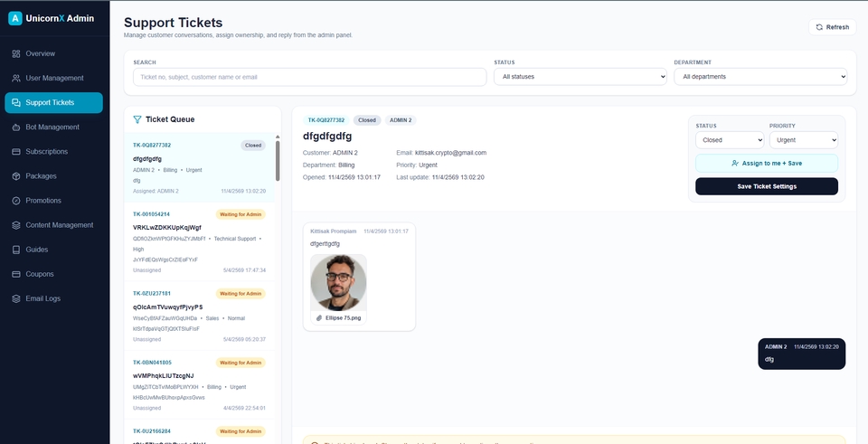Click the UnicornX Admin logo icon
Image resolution: width=868 pixels, height=444 pixels.
pos(15,18)
